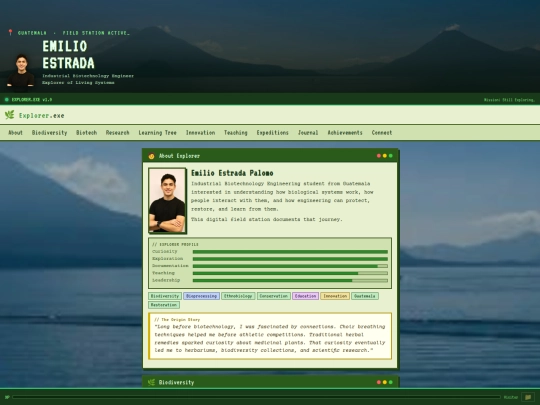Click the Biodiversity window title bar
The image size is (540, 405).
pyautogui.click(x=270, y=382)
